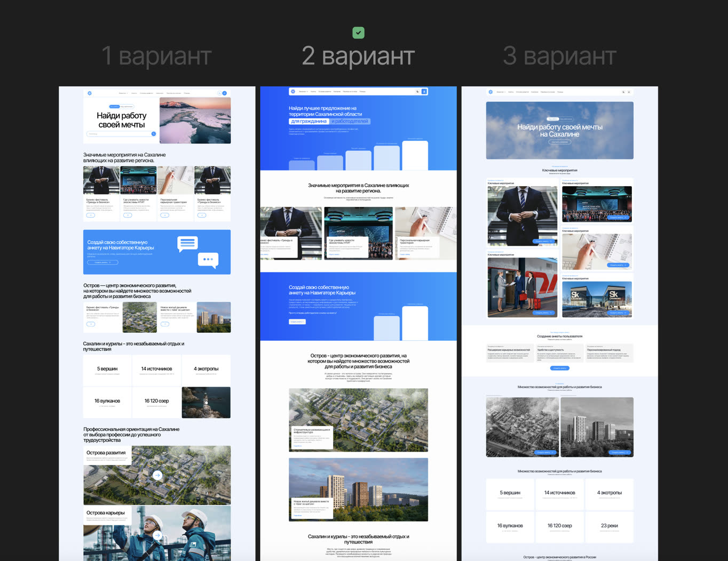This screenshot has width=728, height=561.
Task: Click 'Создать анкету' on the Skolkovo building photo
Action: coord(618,312)
